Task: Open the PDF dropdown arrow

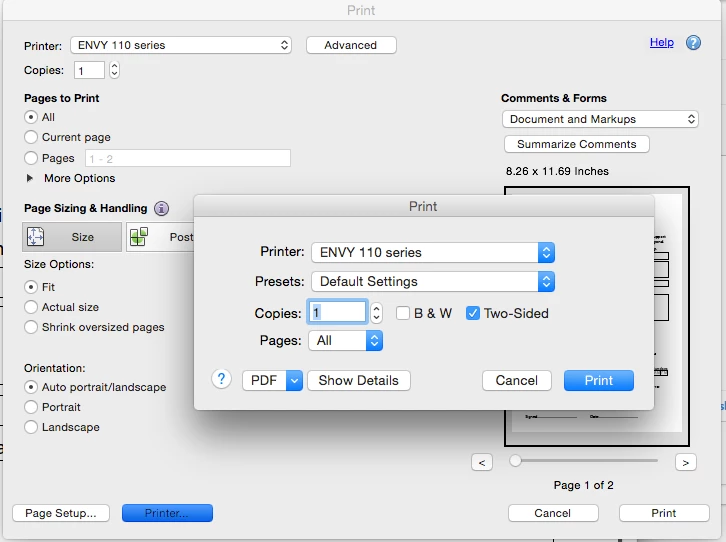Action: (294, 380)
